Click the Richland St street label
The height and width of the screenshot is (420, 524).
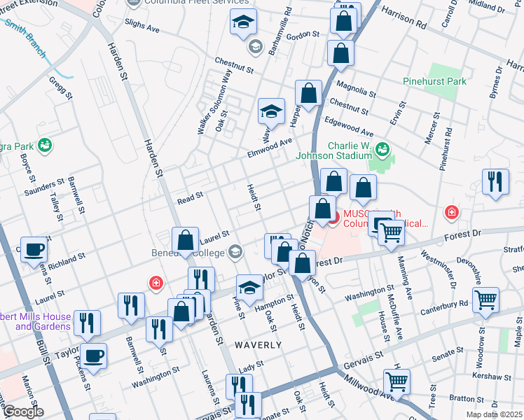coord(67,262)
